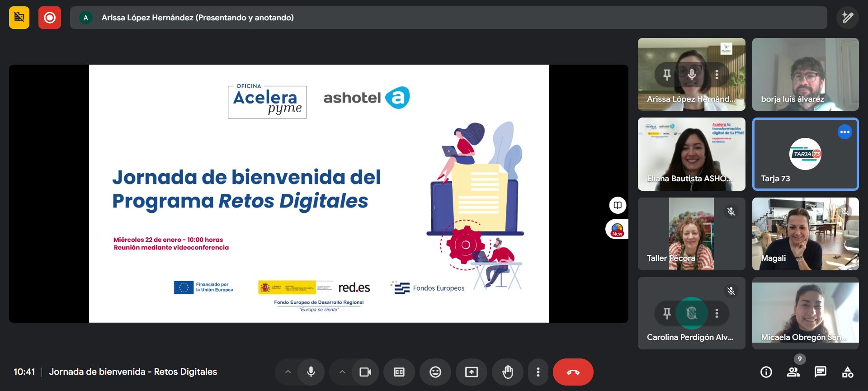
Task: Open the activities shapes icon
Action: pos(848,372)
